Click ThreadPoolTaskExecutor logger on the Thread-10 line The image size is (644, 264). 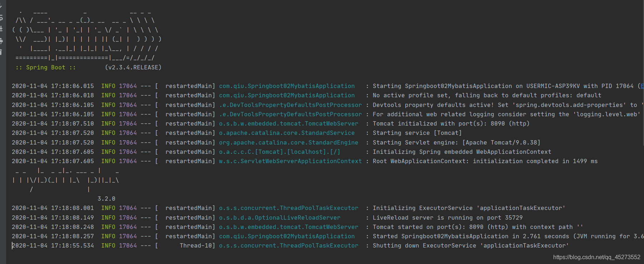point(289,245)
